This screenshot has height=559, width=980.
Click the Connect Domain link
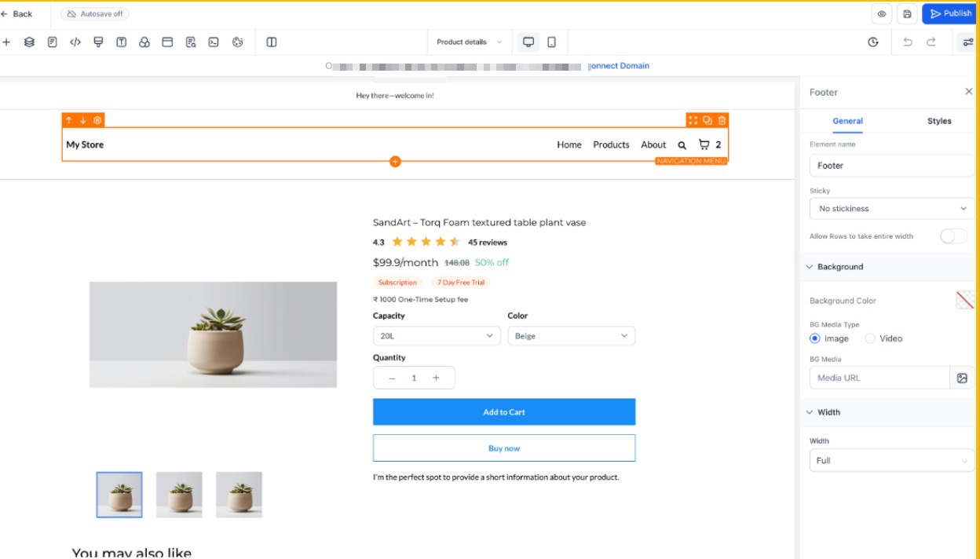tap(620, 66)
